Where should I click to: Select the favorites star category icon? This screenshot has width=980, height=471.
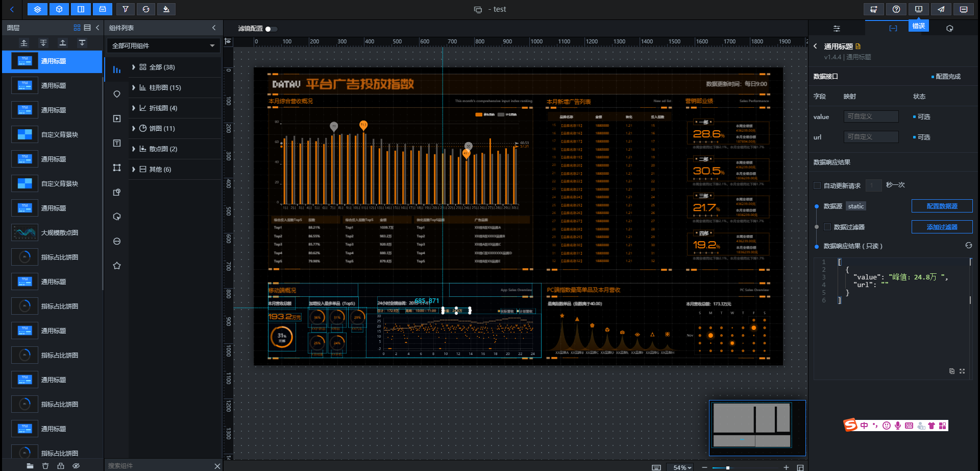click(x=117, y=266)
